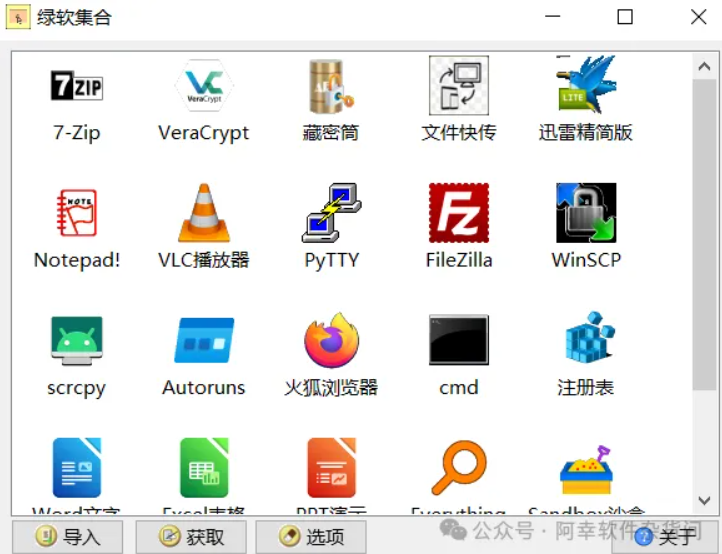Maximize the 绿软集合 window
This screenshot has width=722, height=554.
625,17
